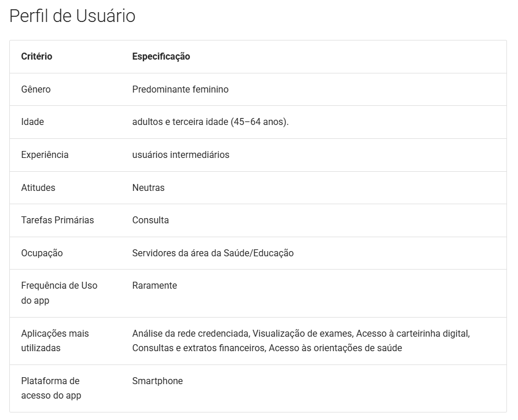Select the Especificação column header
Screen dimensions: 518x420
(x=161, y=57)
